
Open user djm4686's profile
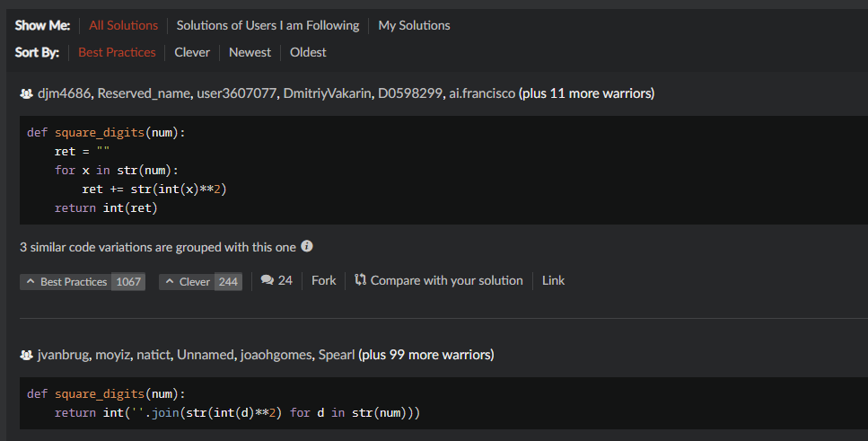(64, 93)
